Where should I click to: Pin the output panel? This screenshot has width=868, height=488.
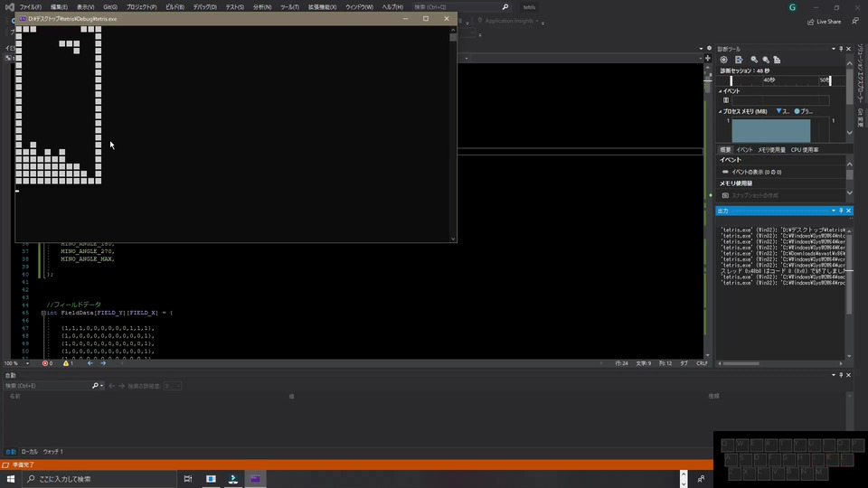(x=841, y=211)
